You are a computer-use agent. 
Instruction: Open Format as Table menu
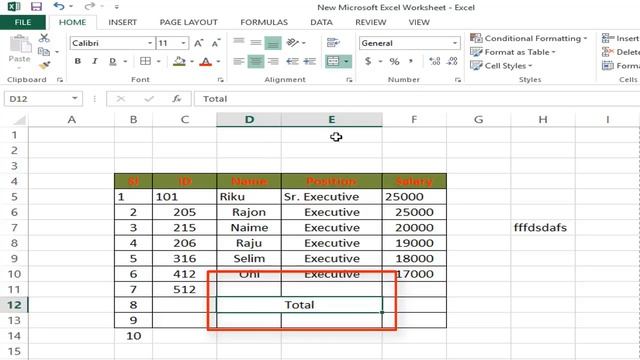click(513, 52)
